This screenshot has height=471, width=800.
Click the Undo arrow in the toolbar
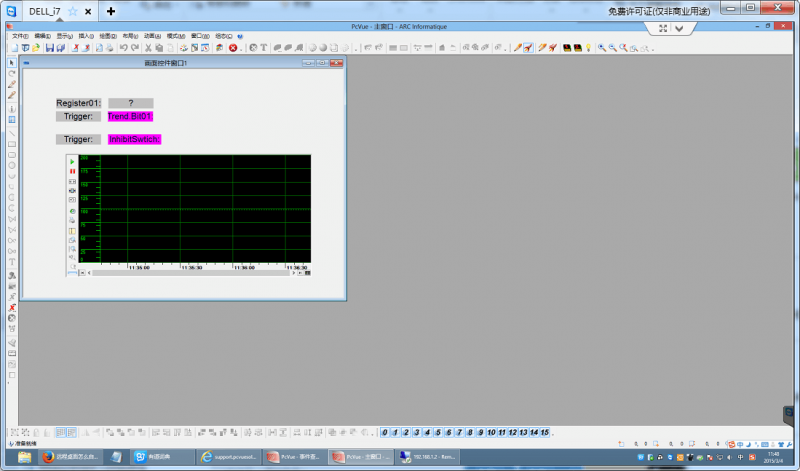(x=123, y=48)
